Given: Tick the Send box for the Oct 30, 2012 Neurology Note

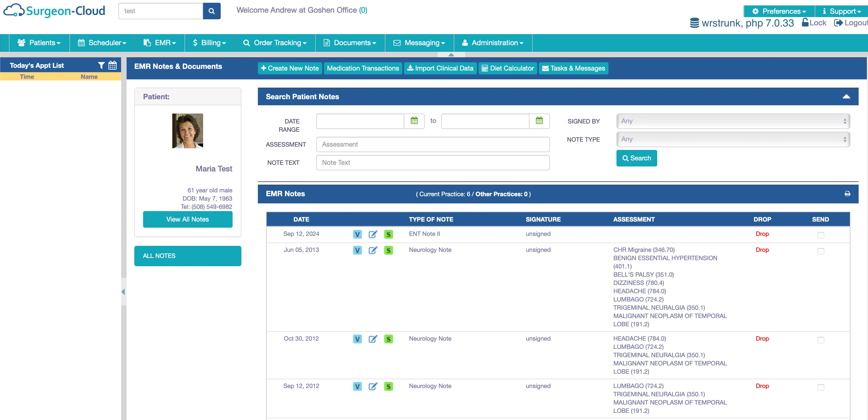Looking at the screenshot, I should coord(821,340).
